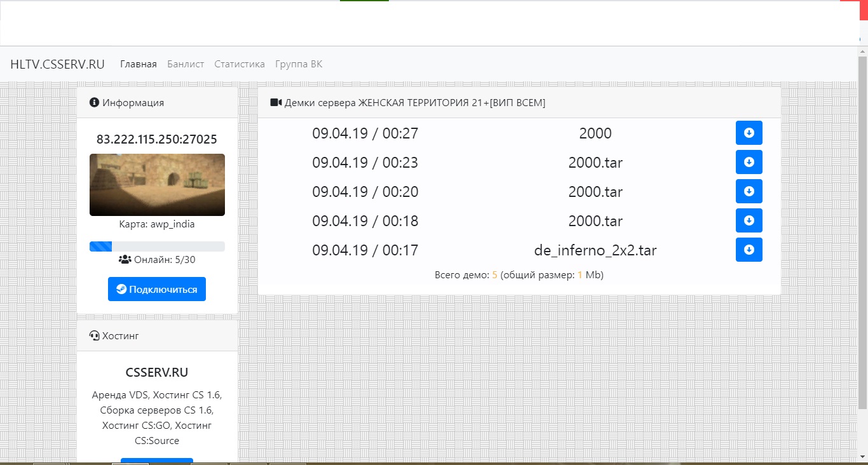Go to the Главная menu item
This screenshot has width=868, height=465.
[139, 64]
